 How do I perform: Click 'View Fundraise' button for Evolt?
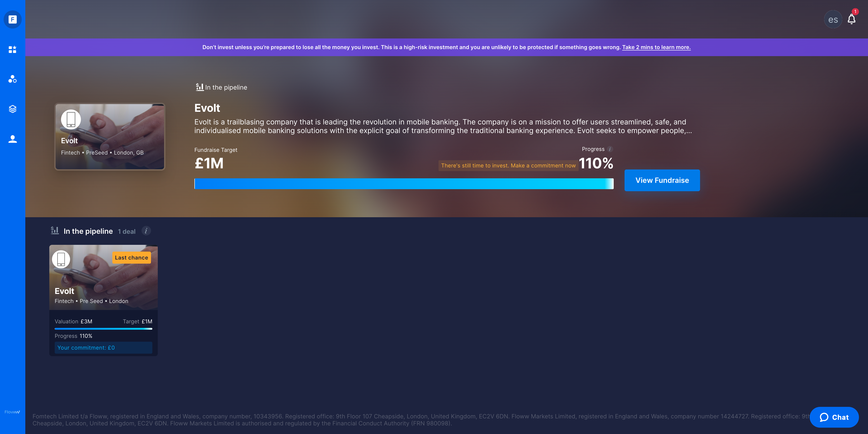662,180
